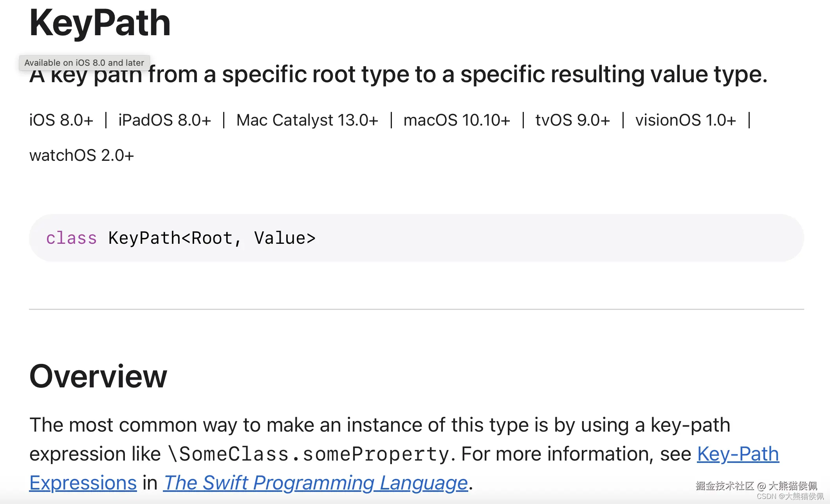Select the watchOS 2.0+ availability label
This screenshot has height=504, width=830.
[81, 155]
